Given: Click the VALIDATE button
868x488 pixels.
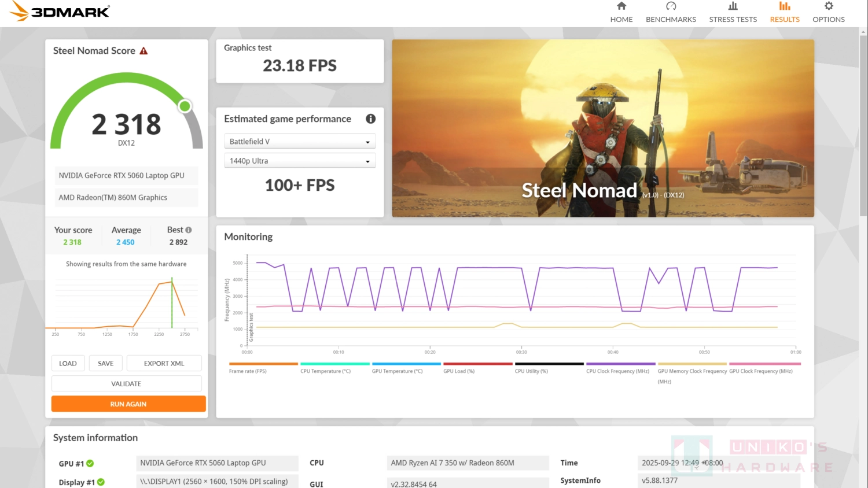Looking at the screenshot, I should click(x=127, y=383).
